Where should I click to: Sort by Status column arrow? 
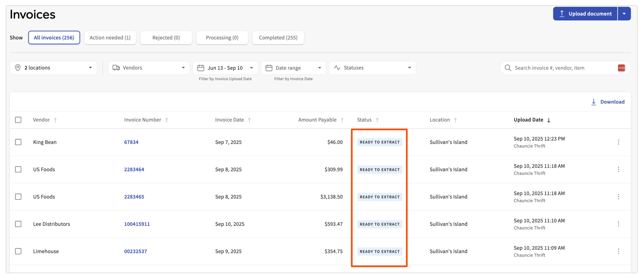377,120
